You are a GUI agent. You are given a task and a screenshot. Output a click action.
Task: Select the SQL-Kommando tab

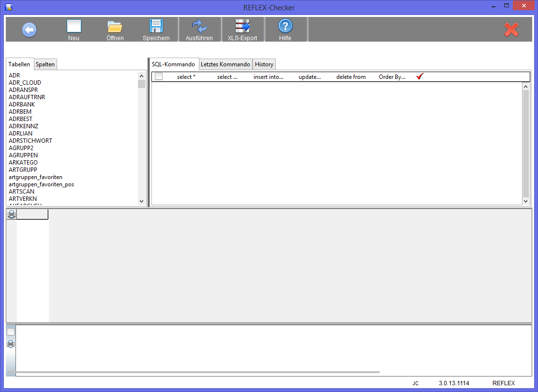click(x=173, y=64)
